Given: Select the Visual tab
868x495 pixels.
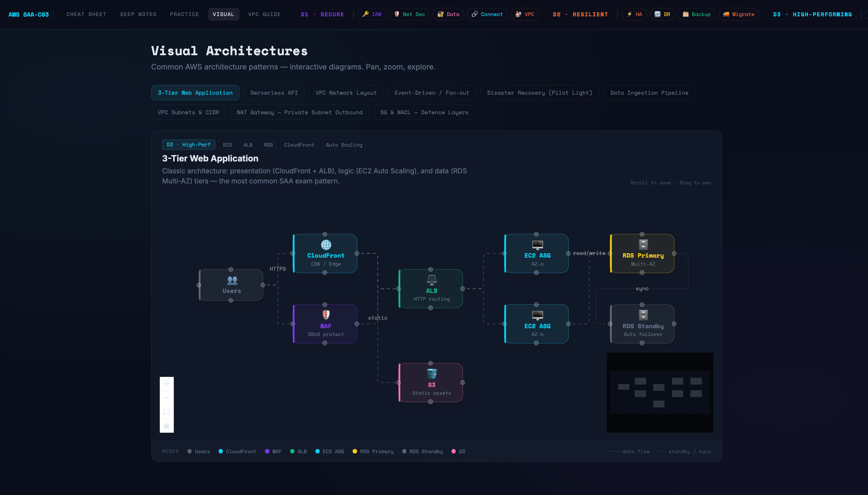Looking at the screenshot, I should point(224,14).
